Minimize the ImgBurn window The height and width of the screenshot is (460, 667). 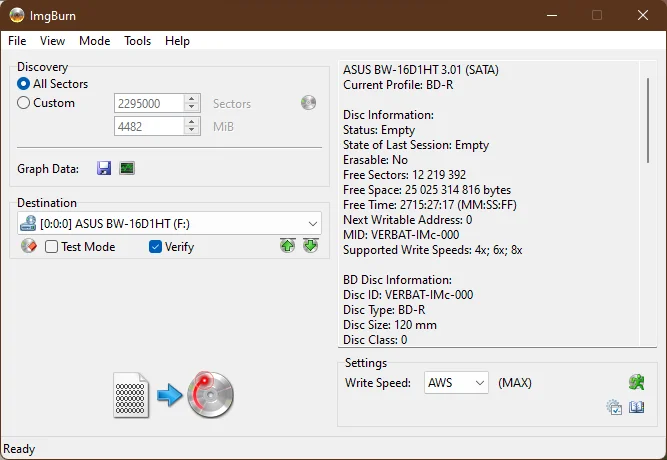(x=552, y=15)
